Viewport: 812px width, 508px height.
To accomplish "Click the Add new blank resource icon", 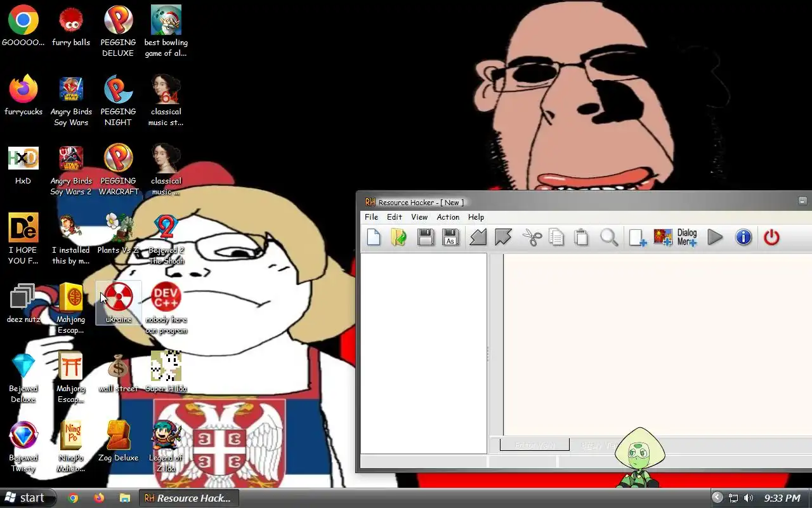I will pos(638,237).
